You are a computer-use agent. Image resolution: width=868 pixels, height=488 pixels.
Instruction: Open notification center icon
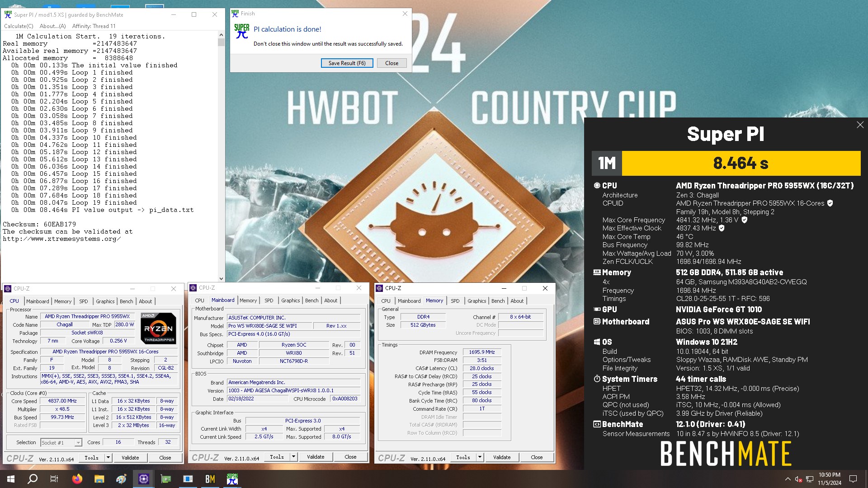(853, 479)
